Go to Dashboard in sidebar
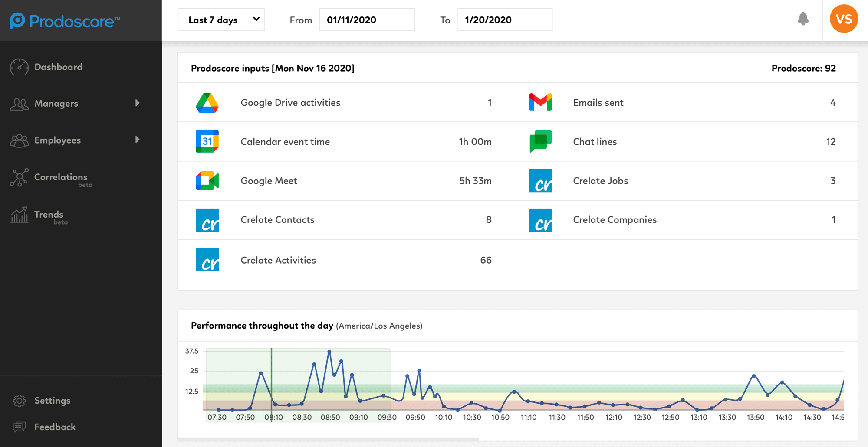 click(x=58, y=67)
